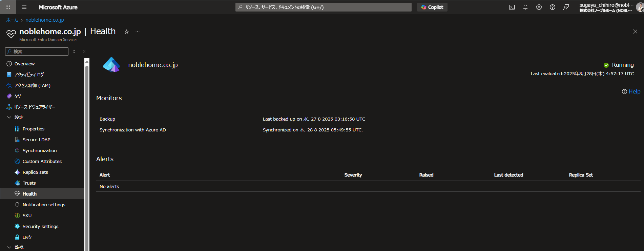Screen dimensions: 644x251
Task: Click the No alerts row
Action: pyautogui.click(x=368, y=186)
